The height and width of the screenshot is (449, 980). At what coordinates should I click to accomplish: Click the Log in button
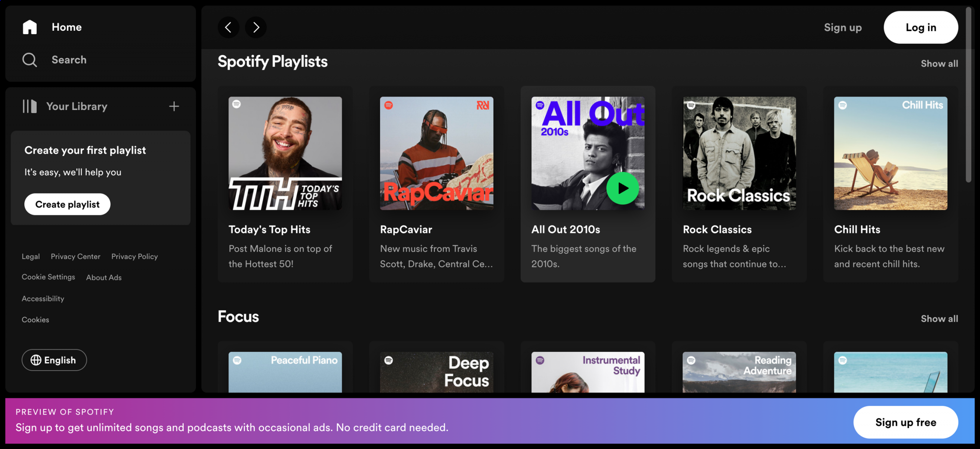(920, 27)
